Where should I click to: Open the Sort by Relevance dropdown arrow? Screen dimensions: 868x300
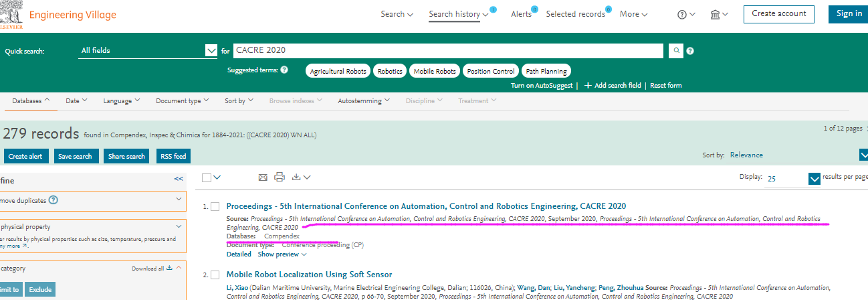863,155
